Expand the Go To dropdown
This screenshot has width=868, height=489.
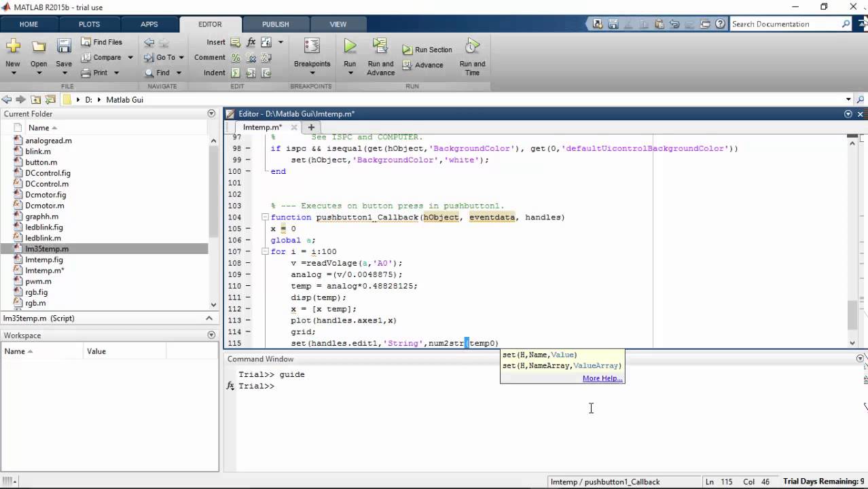click(x=181, y=58)
